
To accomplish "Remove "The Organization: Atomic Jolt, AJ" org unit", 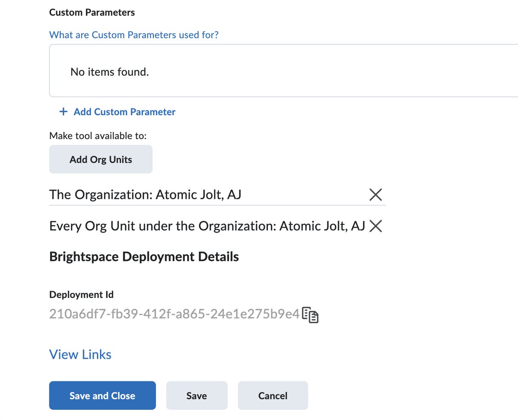I will 376,195.
